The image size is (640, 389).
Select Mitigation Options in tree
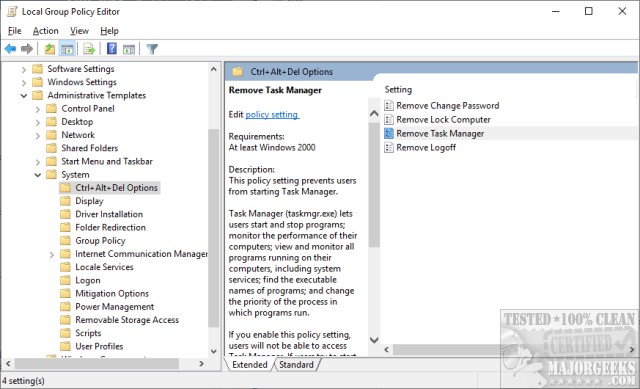pyautogui.click(x=112, y=293)
